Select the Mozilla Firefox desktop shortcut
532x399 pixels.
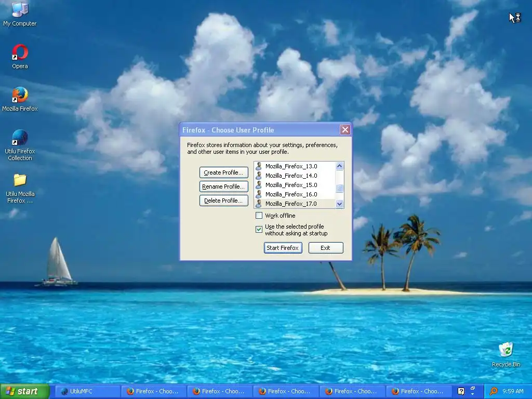pyautogui.click(x=20, y=99)
